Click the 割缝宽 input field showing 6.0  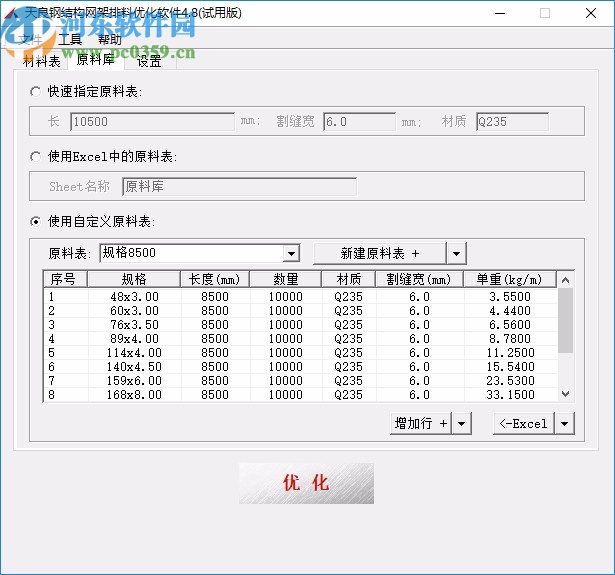(360, 122)
